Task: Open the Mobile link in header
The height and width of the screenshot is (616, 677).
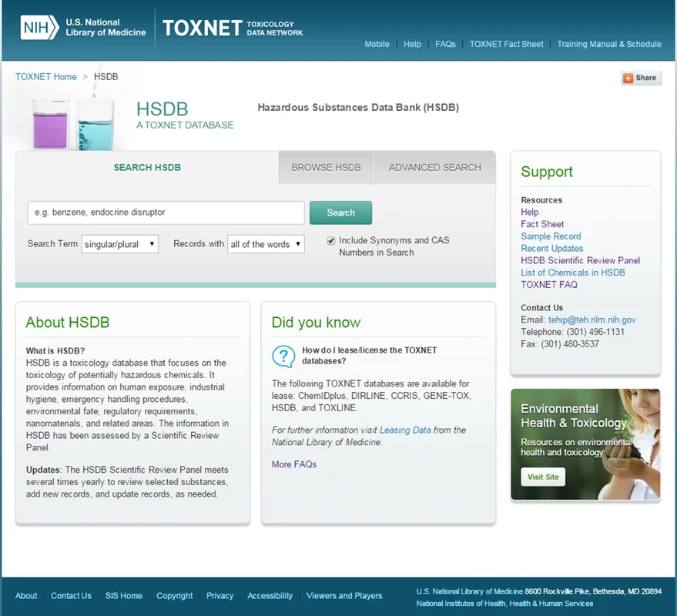Action: click(377, 44)
